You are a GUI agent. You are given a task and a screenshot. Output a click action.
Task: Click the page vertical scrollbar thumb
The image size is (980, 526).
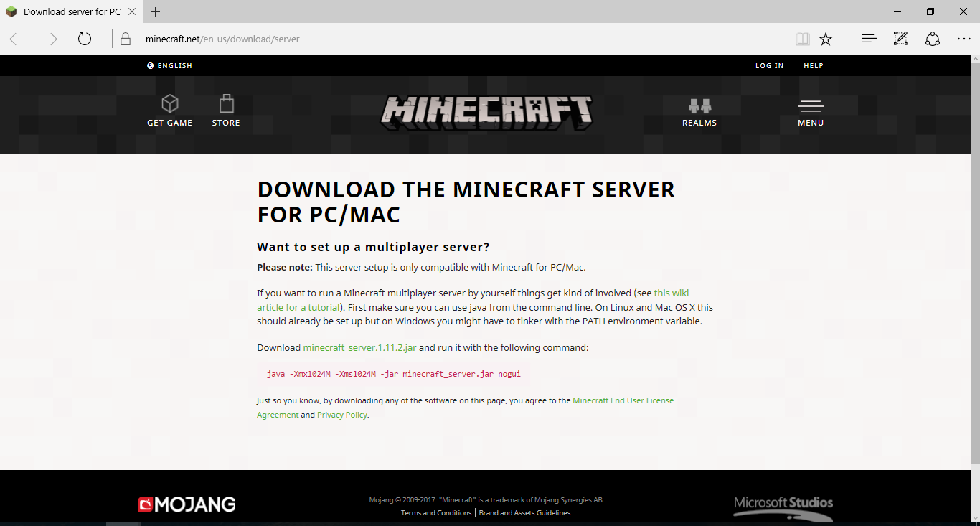pyautogui.click(x=975, y=263)
